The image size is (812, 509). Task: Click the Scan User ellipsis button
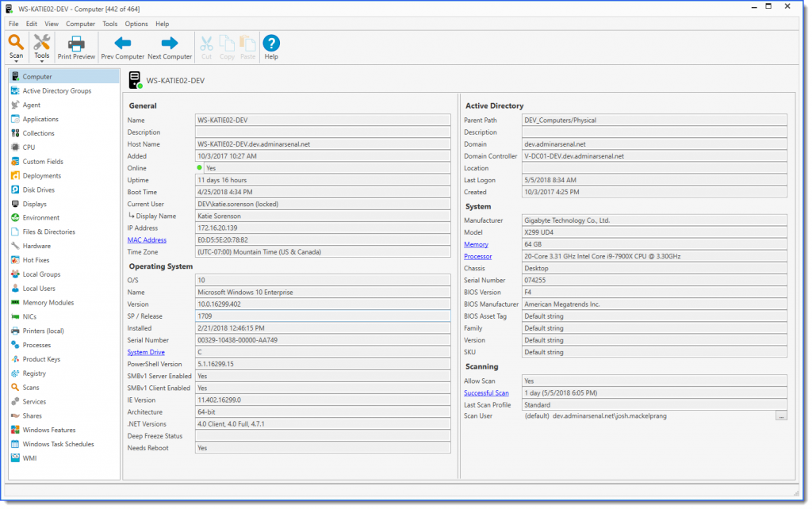[x=781, y=416]
